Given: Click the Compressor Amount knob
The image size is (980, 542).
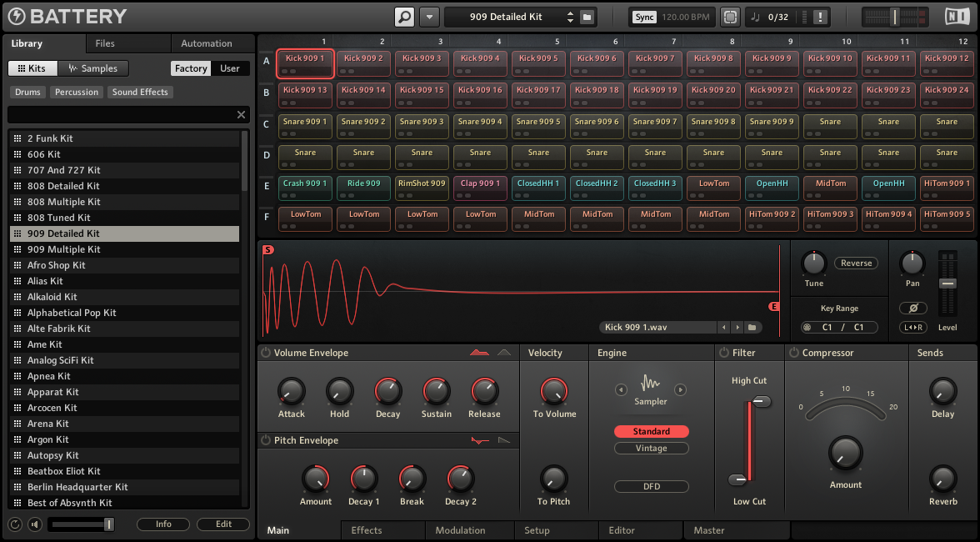Looking at the screenshot, I should point(846,454).
